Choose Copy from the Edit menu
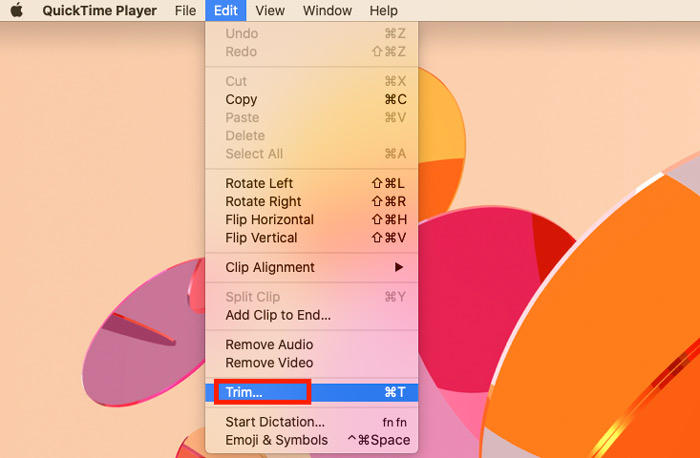700x458 pixels. click(312, 99)
